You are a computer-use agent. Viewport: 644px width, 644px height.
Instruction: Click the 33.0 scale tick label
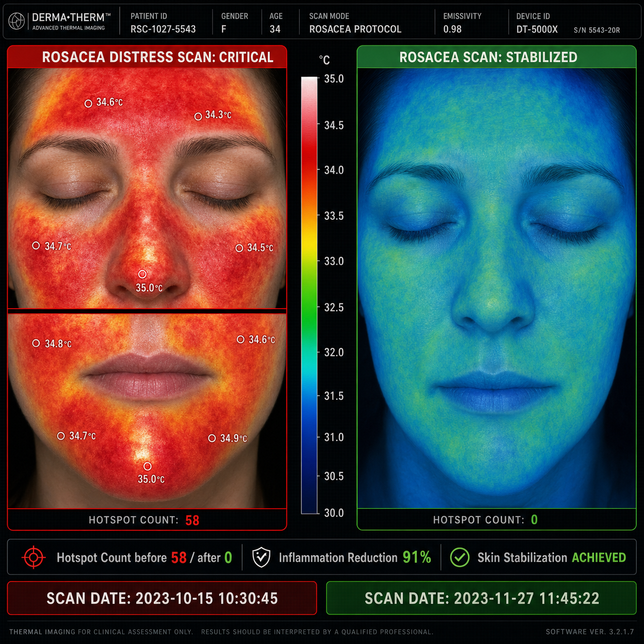point(334,262)
